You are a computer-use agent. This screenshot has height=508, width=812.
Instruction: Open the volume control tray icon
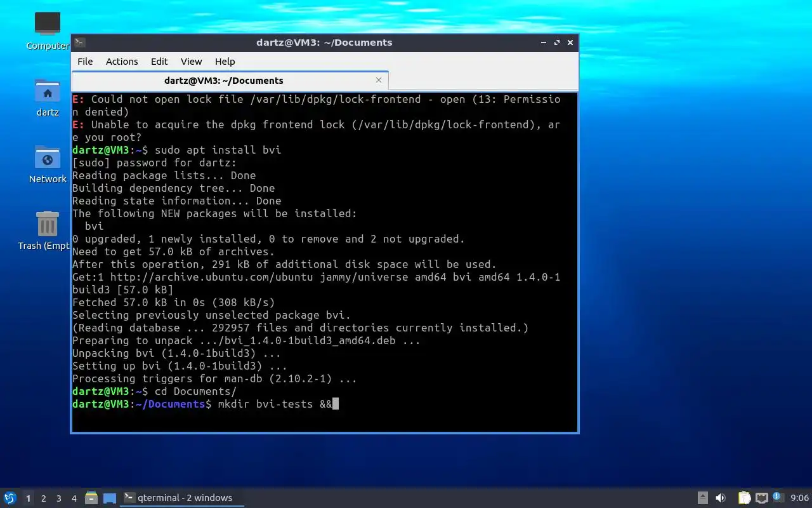pyautogui.click(x=721, y=498)
